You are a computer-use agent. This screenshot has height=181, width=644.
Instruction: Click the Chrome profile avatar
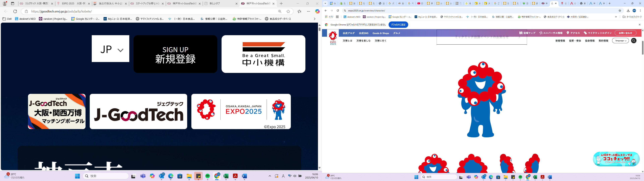634,11
